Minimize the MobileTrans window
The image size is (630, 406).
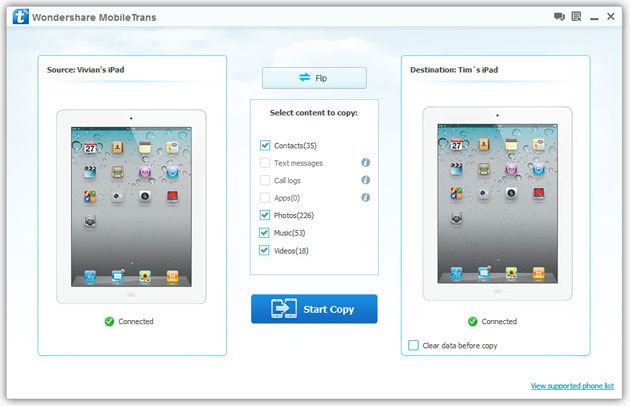[x=594, y=18]
